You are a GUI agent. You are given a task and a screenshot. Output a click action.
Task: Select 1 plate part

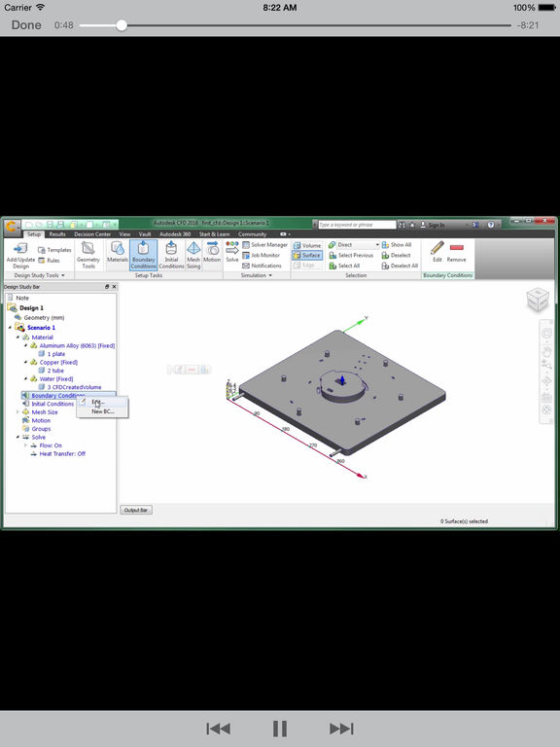tap(55, 354)
